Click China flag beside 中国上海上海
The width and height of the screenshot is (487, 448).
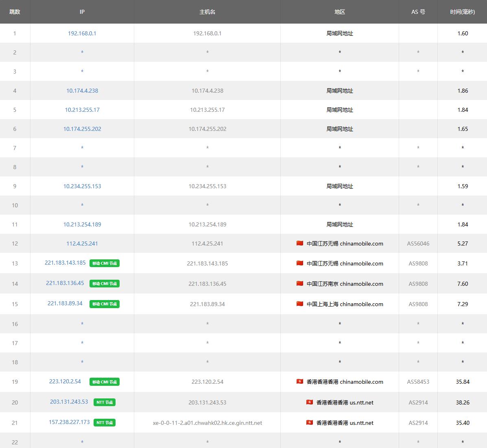tap(300, 304)
